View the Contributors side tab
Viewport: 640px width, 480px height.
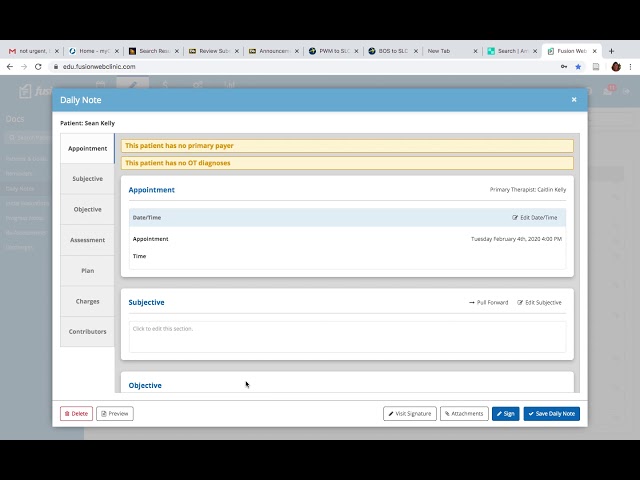click(x=87, y=331)
